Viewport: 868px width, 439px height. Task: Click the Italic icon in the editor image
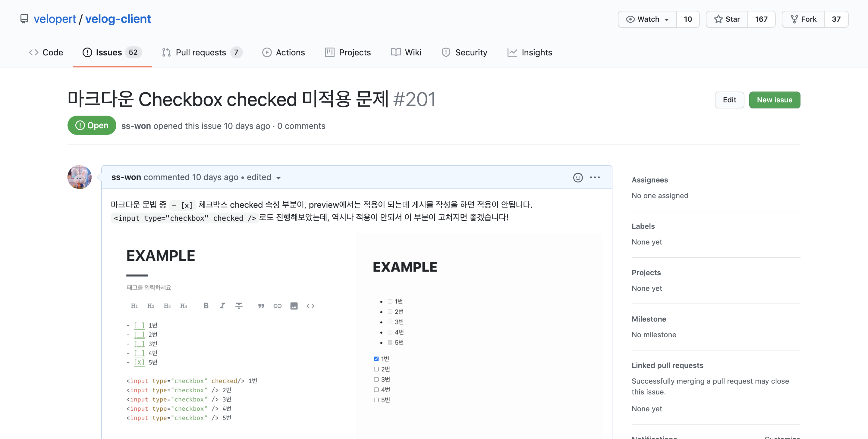tap(222, 306)
